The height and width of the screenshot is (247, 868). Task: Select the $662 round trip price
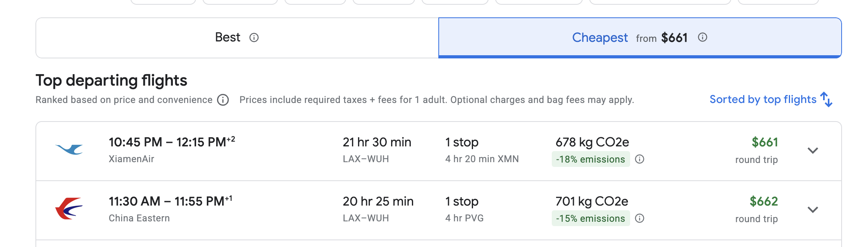click(764, 202)
